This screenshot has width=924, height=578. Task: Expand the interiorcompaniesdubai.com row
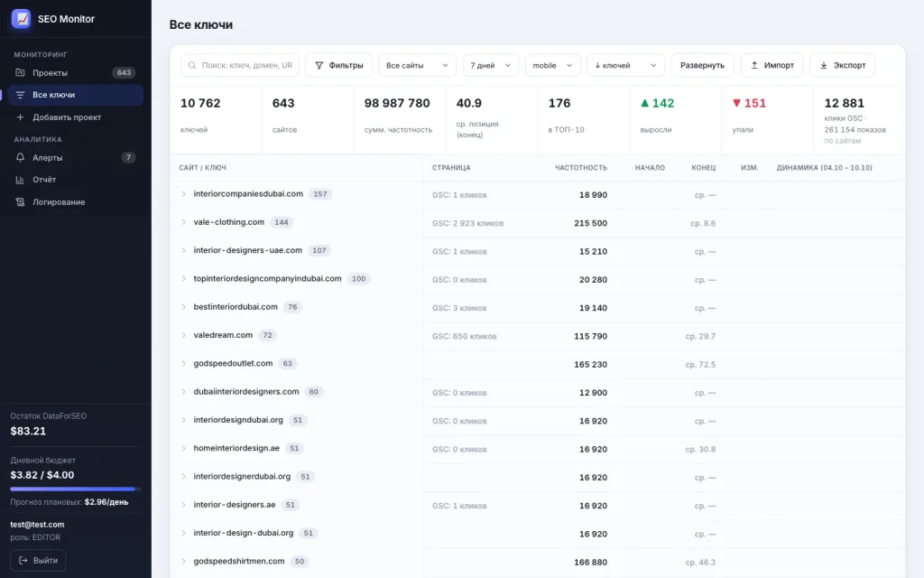tap(184, 194)
